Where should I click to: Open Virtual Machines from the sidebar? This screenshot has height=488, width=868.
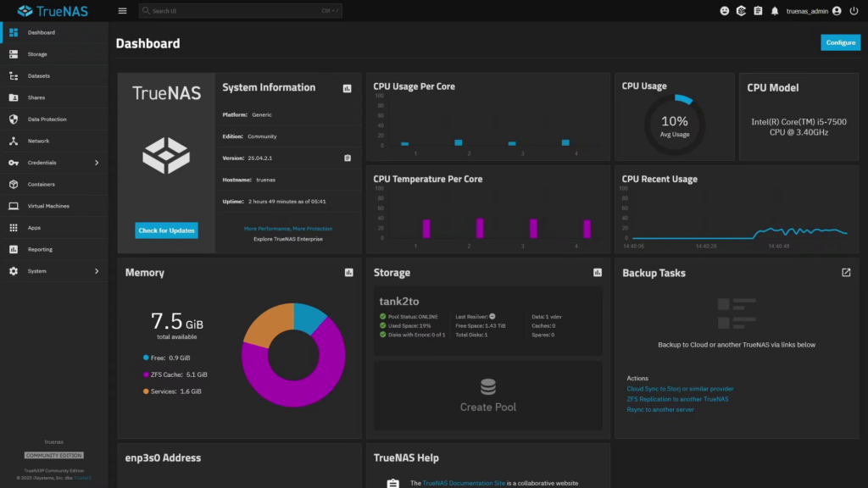(48, 206)
